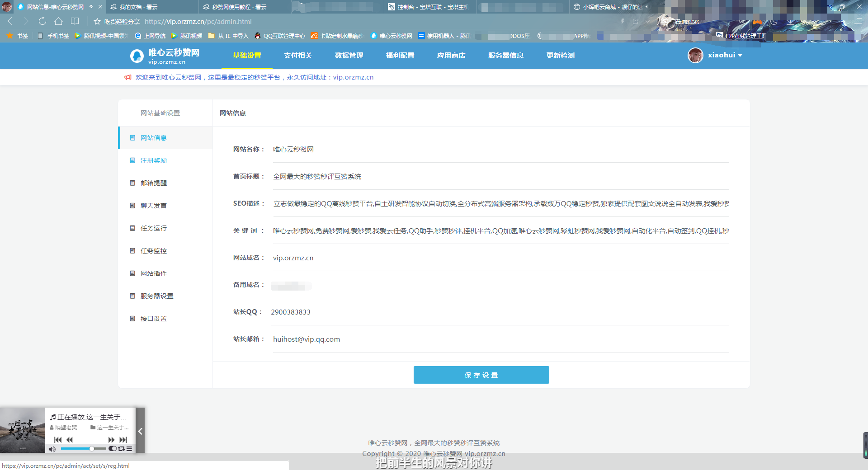The height and width of the screenshot is (470, 868).
Task: Collapse music player with left chevron
Action: tap(140, 431)
